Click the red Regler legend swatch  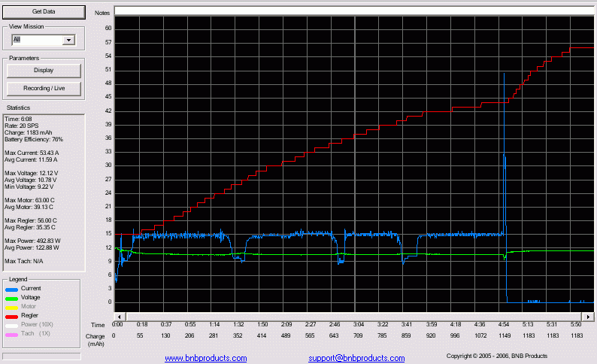pyautogui.click(x=12, y=315)
